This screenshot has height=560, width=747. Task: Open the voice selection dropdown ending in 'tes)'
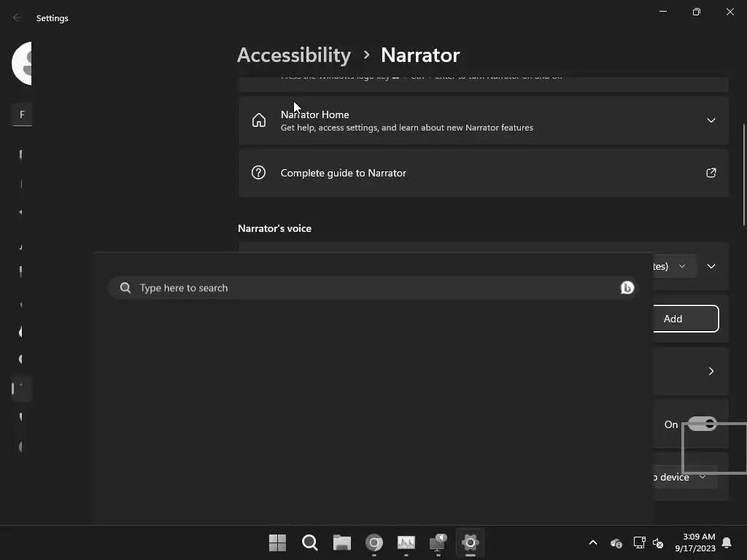[674, 266]
